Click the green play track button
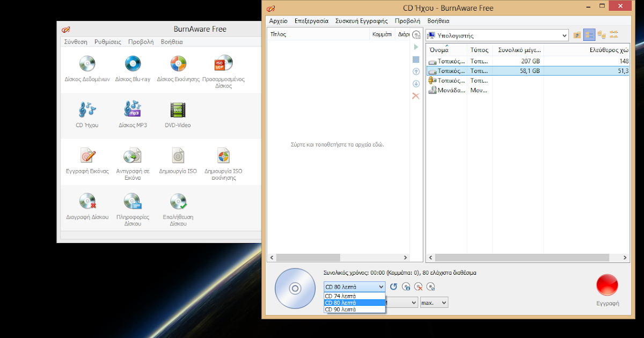 pyautogui.click(x=416, y=47)
